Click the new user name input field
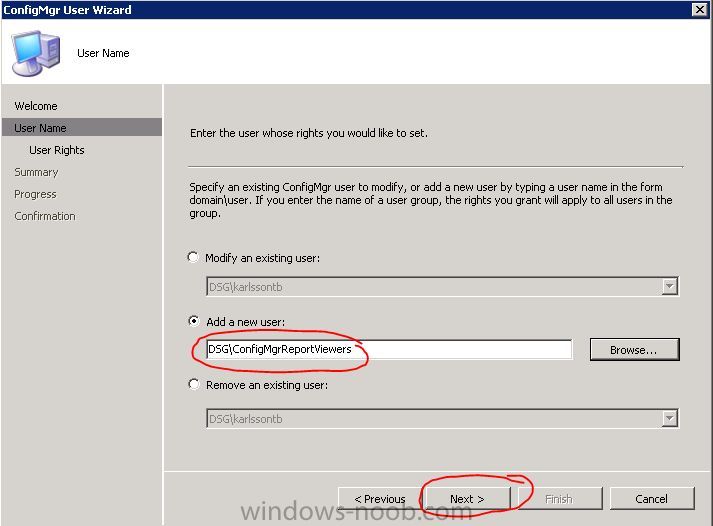Screen dimensions: 713x526 click(x=389, y=349)
